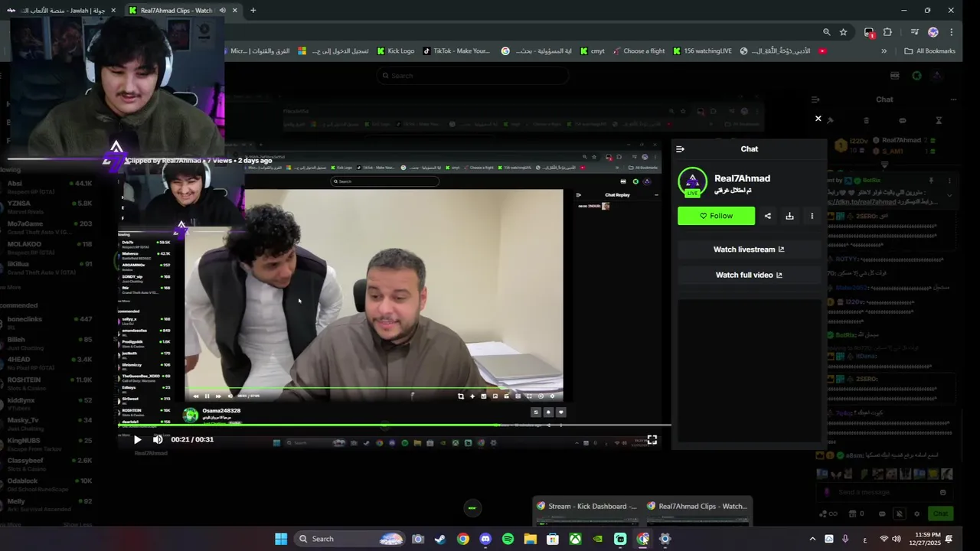Viewport: 980px width, 551px height.
Task: Open Chrome three-dot menu
Action: (951, 32)
